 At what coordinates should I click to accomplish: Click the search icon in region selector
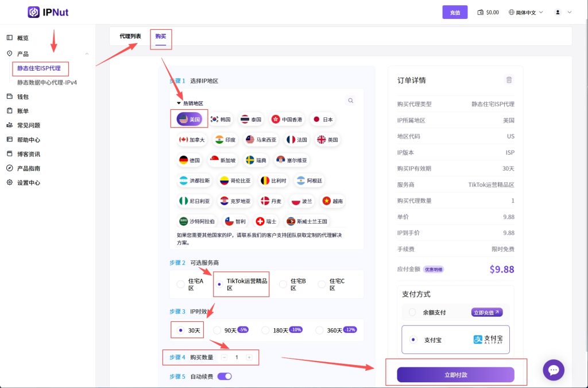point(350,101)
